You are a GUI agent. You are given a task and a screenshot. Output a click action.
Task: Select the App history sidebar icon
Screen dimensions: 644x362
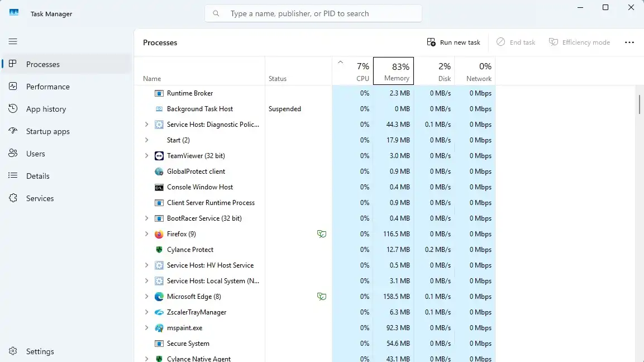pos(12,109)
